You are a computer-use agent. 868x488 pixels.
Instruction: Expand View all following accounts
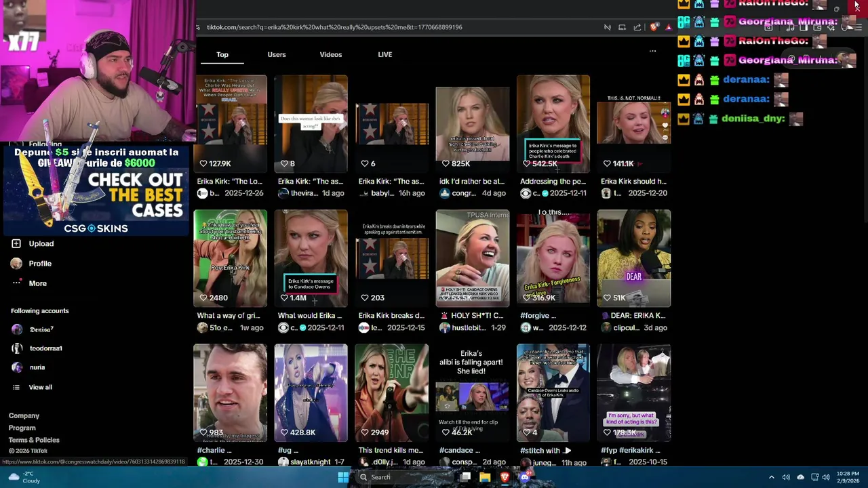click(x=40, y=387)
